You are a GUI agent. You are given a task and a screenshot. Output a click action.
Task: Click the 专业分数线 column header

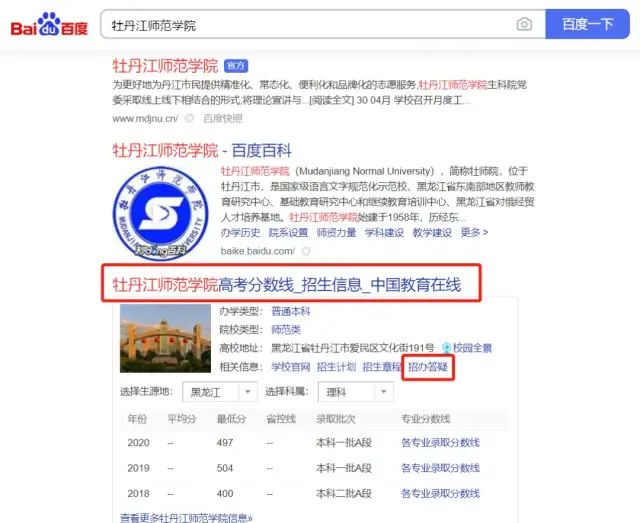[426, 418]
